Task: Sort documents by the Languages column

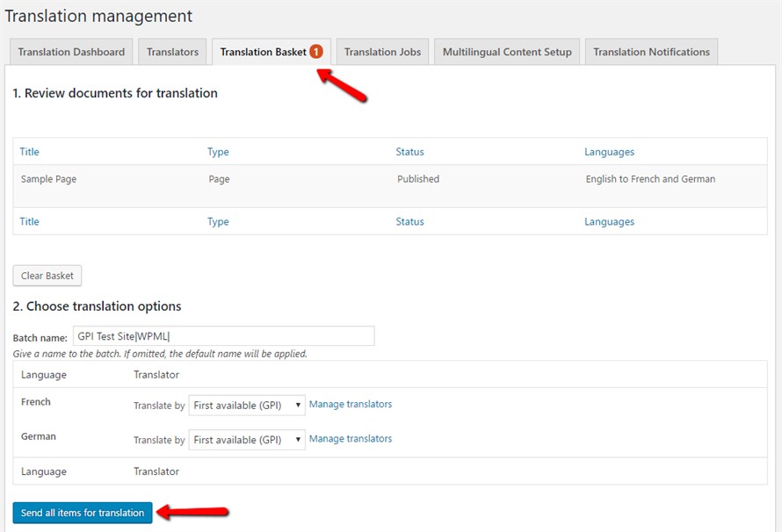Action: [610, 151]
